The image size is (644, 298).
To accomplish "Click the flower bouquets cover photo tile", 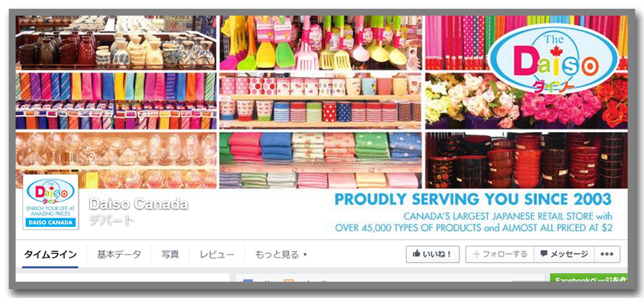I will click(526, 101).
